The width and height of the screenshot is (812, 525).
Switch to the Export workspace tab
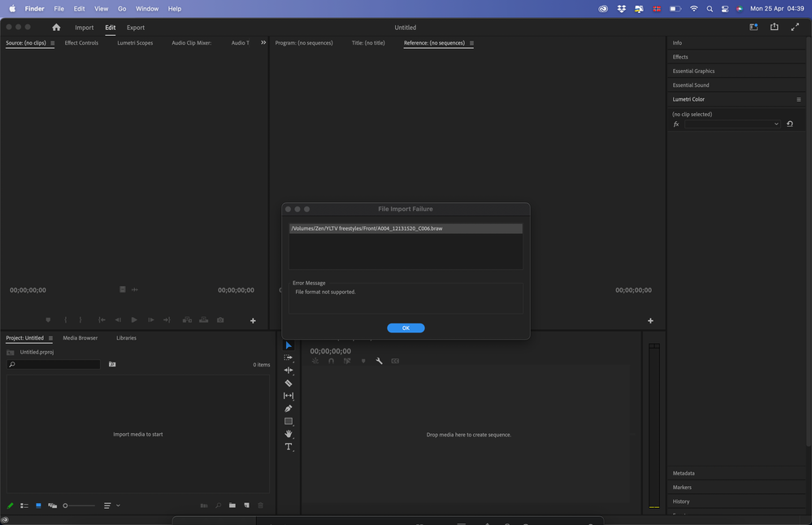coord(136,28)
